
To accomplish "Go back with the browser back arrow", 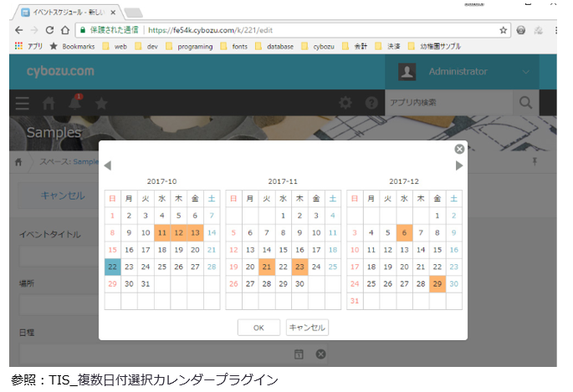I will [19, 30].
